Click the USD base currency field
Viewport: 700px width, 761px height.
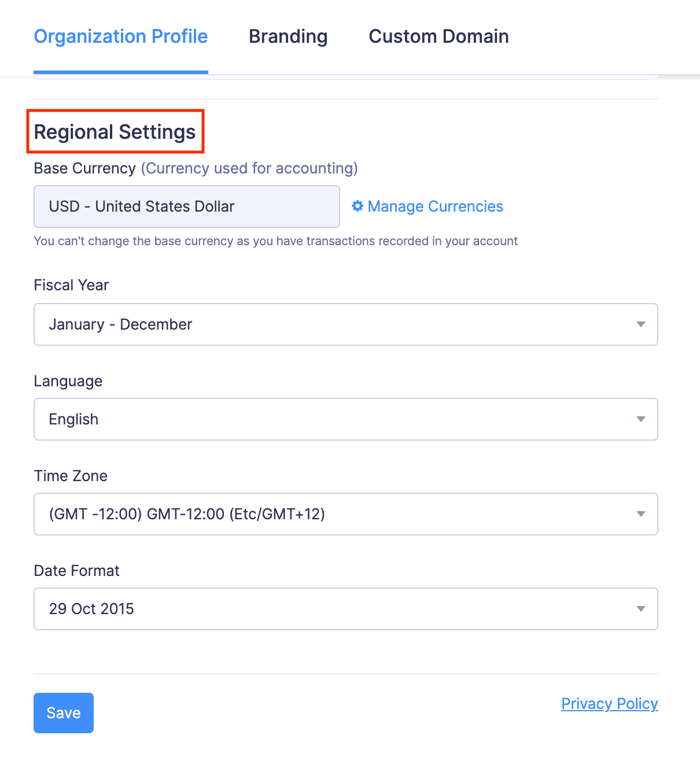(186, 206)
